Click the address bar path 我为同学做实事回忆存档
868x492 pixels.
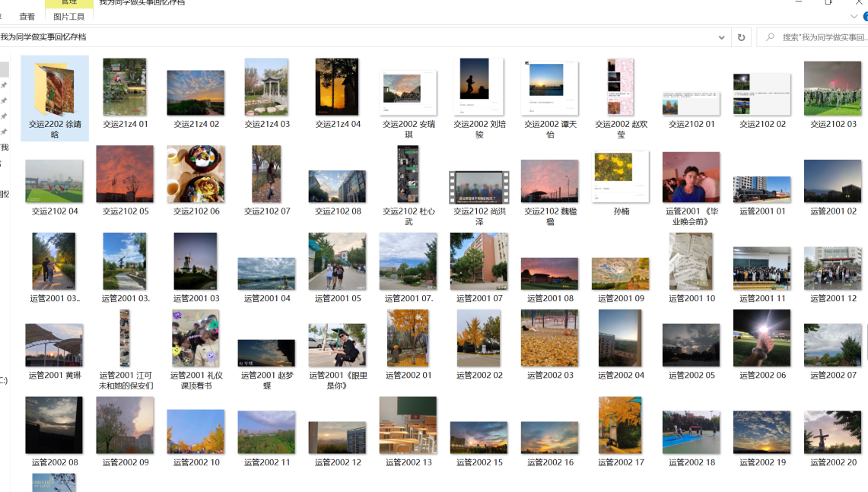[x=43, y=37]
